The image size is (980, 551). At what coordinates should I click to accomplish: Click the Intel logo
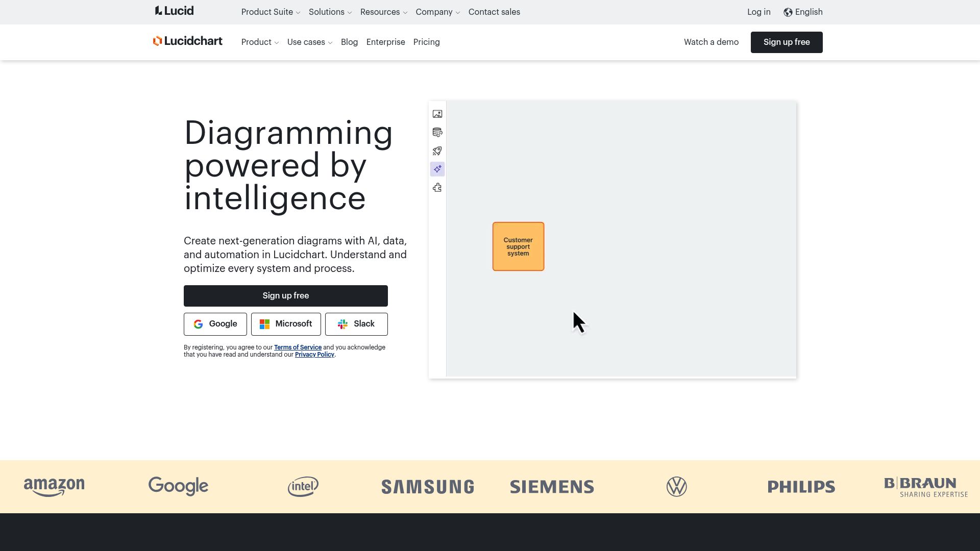(303, 487)
